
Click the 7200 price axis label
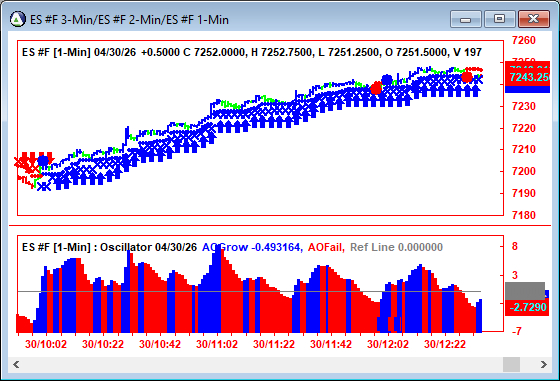click(524, 171)
